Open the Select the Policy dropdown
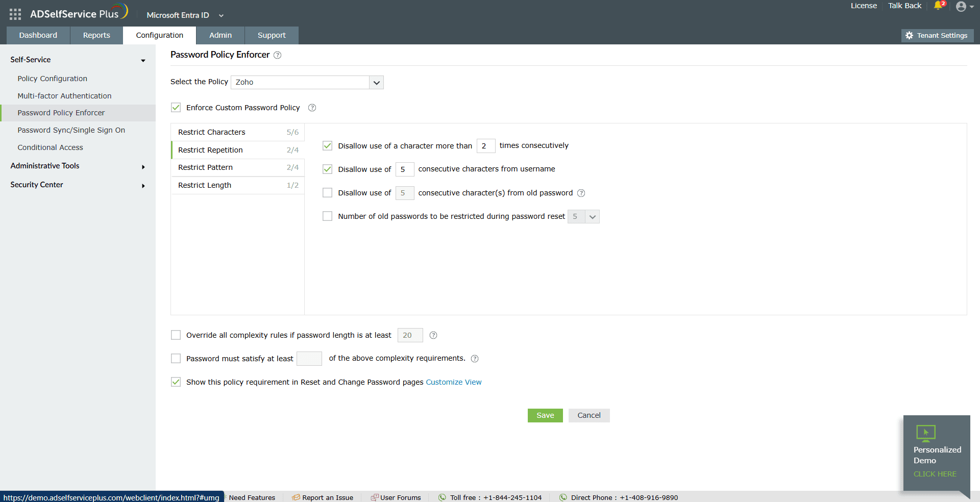Screen dimensions: 980x502 (307, 82)
